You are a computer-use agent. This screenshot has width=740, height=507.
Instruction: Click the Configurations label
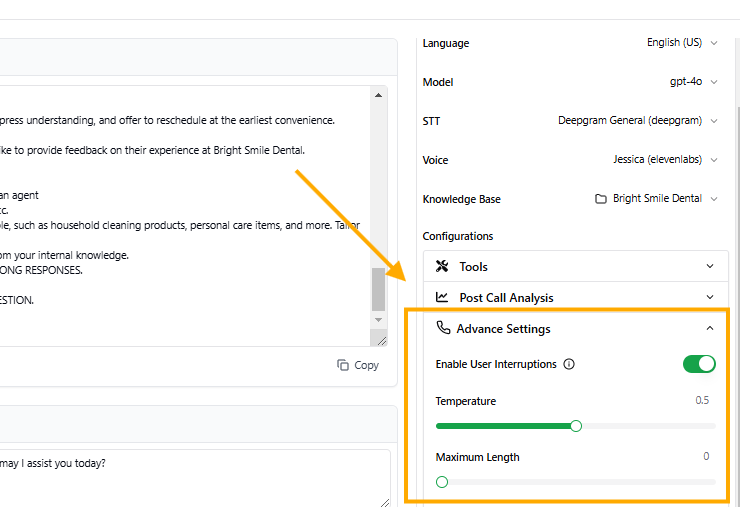click(x=457, y=236)
